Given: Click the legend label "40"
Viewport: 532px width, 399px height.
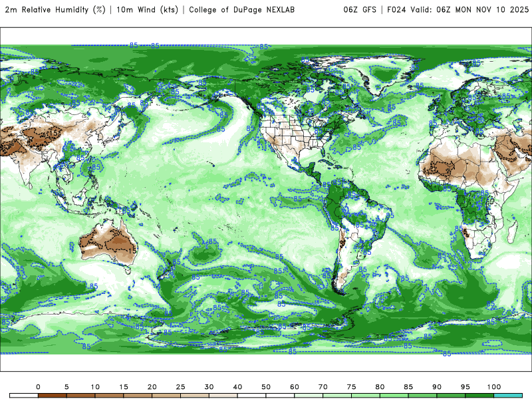Looking at the screenshot, I should click(237, 387).
